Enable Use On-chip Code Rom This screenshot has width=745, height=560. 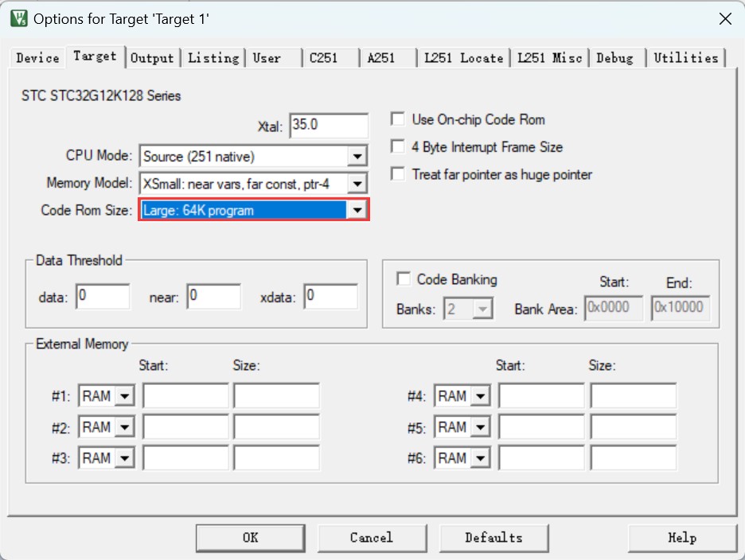398,119
